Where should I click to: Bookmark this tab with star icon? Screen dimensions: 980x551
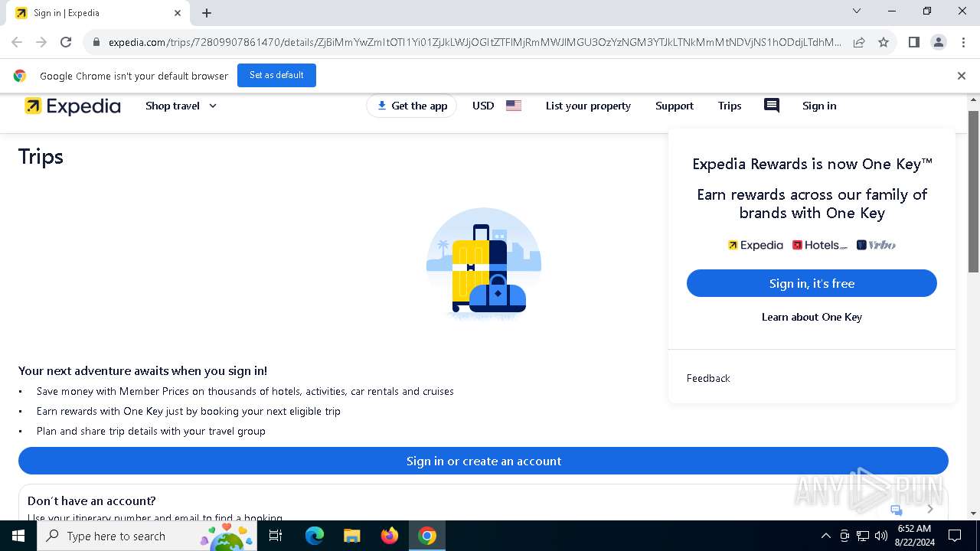(884, 42)
